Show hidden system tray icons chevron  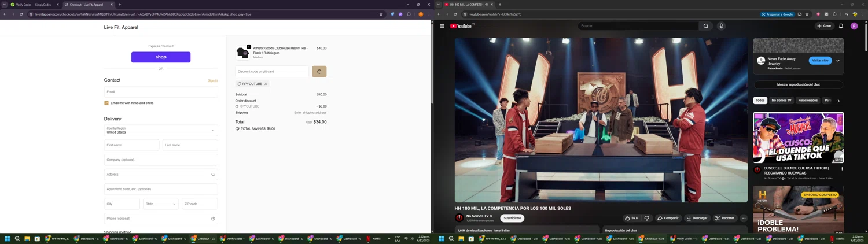click(389, 238)
